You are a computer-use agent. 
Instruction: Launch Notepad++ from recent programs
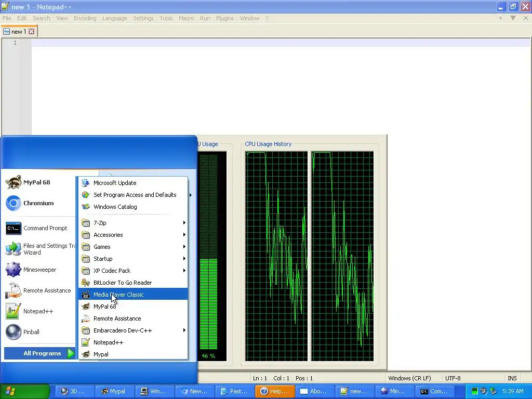[39, 311]
